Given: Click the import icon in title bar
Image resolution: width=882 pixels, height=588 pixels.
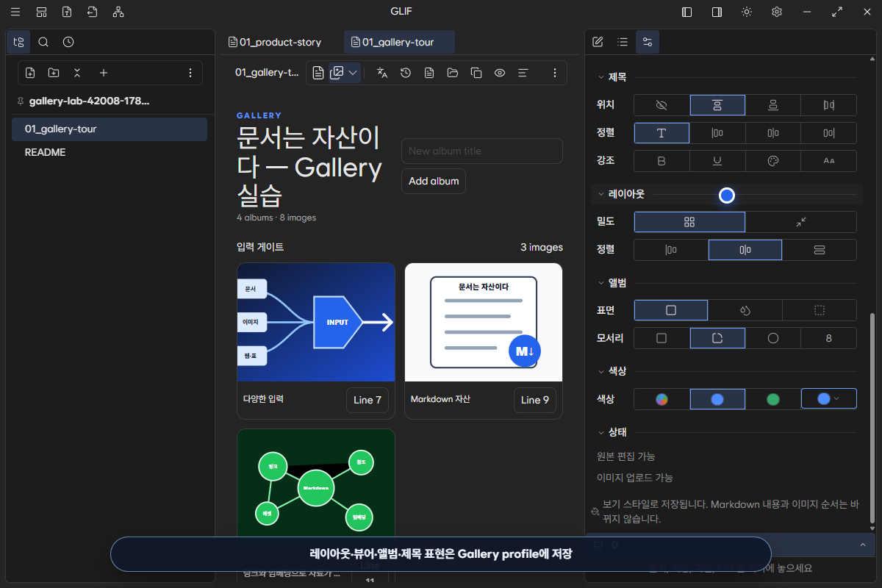Looking at the screenshot, I should (x=92, y=12).
